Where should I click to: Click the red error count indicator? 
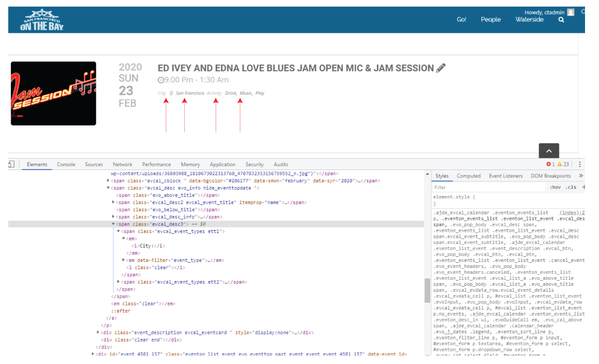pos(551,164)
